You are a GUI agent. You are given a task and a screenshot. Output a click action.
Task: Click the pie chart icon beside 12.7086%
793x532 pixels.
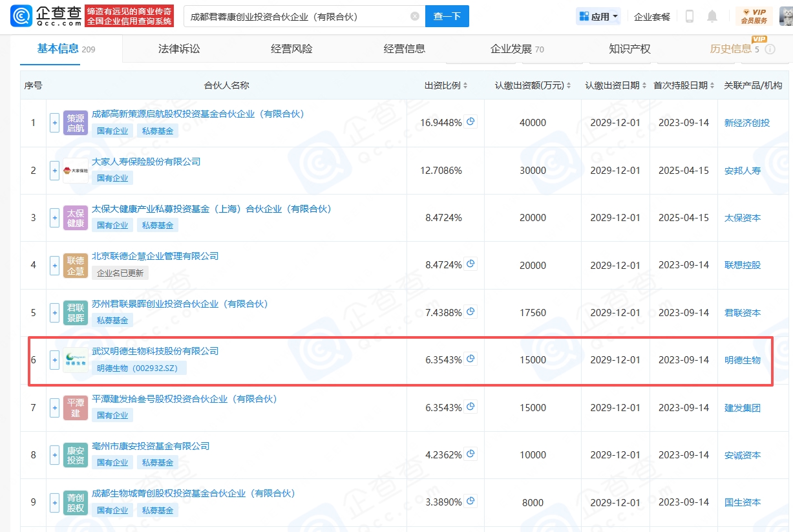[x=471, y=171]
